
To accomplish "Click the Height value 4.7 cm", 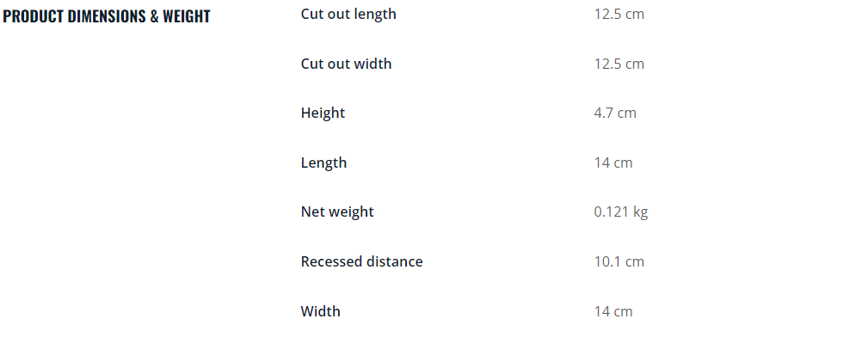I will click(615, 113).
